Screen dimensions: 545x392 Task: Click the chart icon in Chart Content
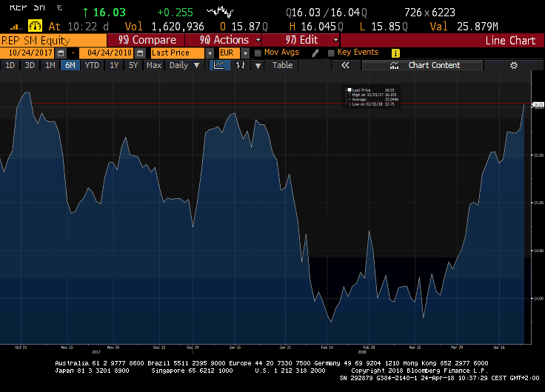(x=394, y=65)
